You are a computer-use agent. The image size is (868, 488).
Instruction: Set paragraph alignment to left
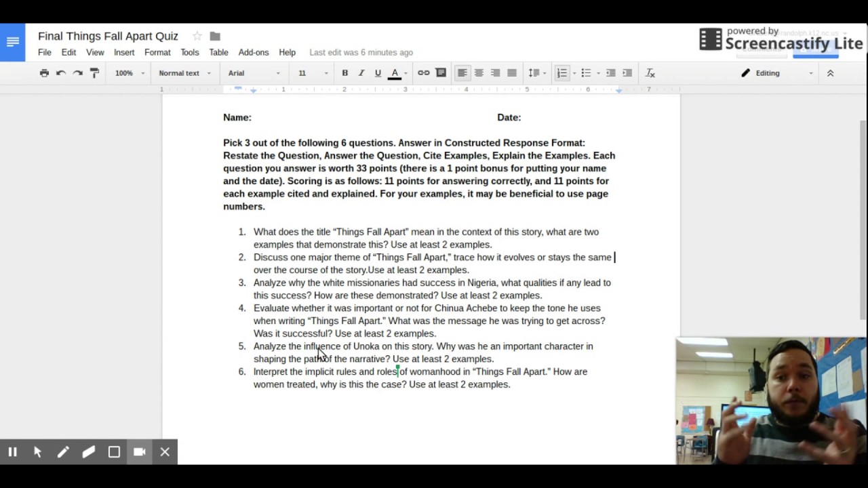(462, 73)
